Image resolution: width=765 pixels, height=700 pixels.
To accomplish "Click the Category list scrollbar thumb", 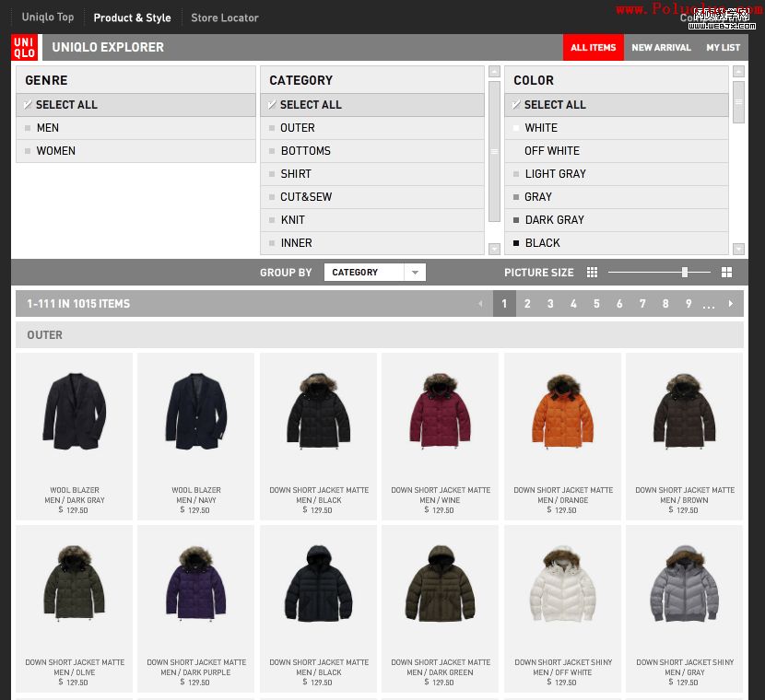I will click(x=494, y=151).
